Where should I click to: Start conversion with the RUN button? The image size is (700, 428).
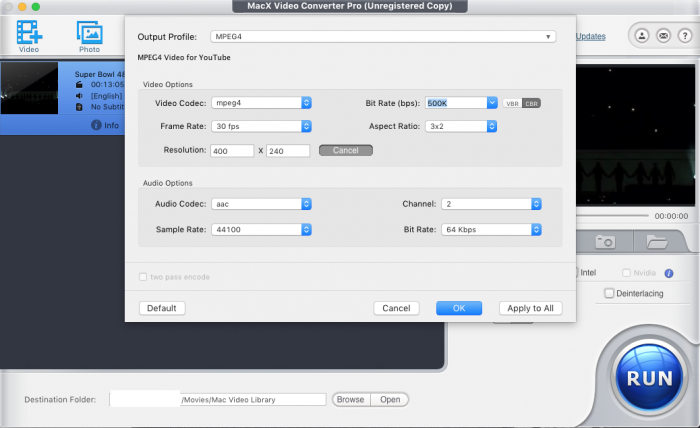coord(649,378)
